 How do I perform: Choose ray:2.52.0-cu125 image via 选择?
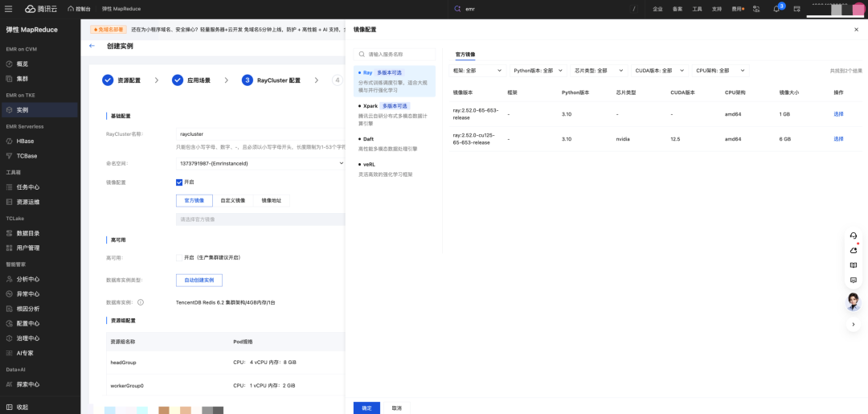point(838,139)
